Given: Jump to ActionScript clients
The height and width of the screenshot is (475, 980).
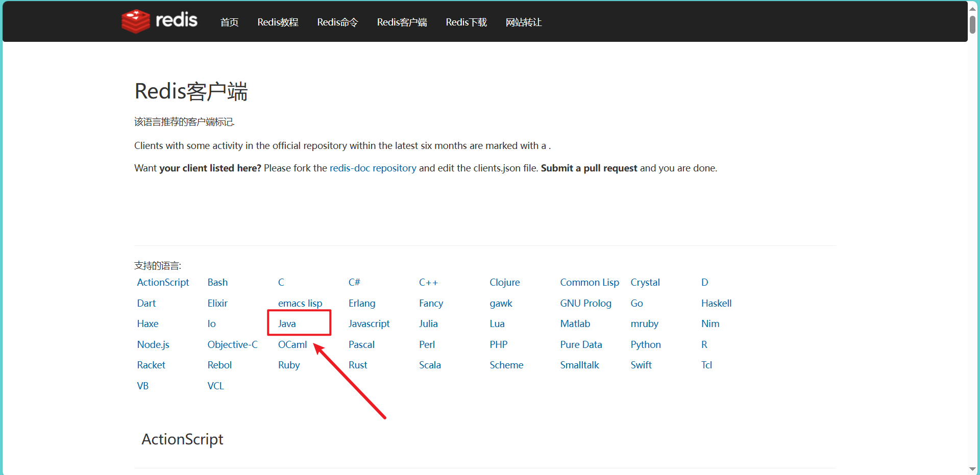Looking at the screenshot, I should [x=163, y=283].
